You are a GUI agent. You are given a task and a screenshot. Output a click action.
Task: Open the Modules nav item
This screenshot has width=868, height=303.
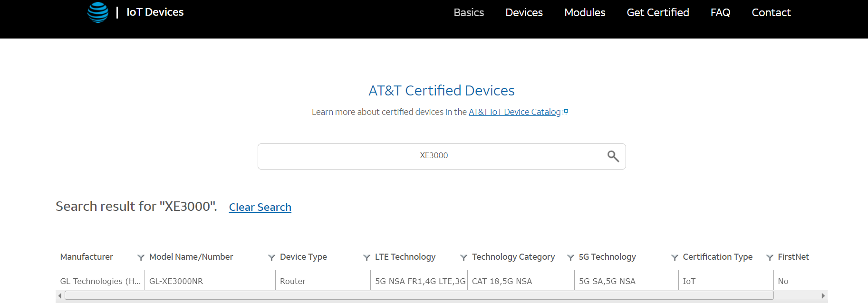585,12
